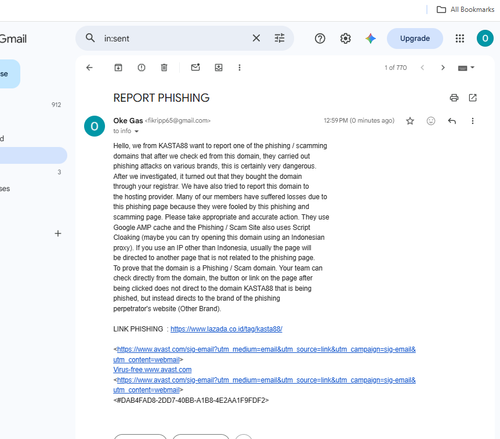Image resolution: width=500 pixels, height=439 pixels.
Task: Go to the older conversation arrow
Action: click(x=443, y=68)
